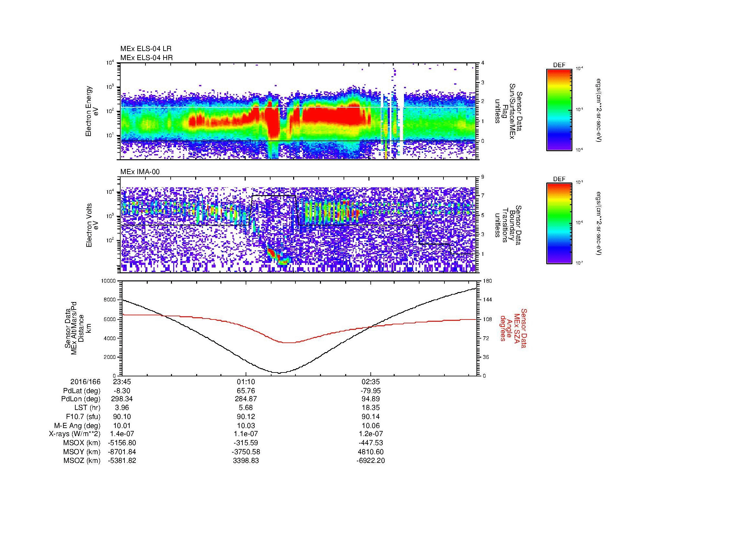Screen dimensions: 756x534
Task: Click the X-rays value '1.1e-07'
Action: [x=246, y=434]
